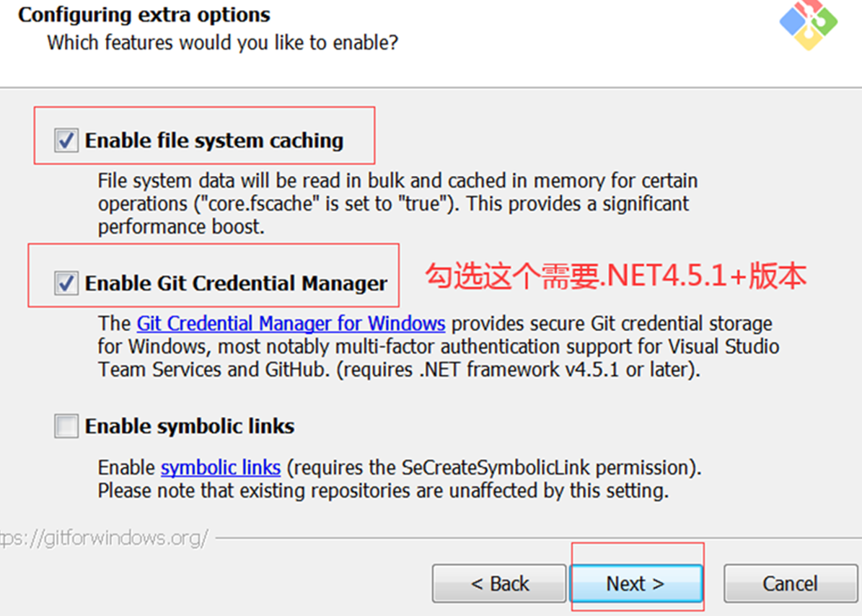Click the yellow diamond of the Git logo
The height and width of the screenshot is (616, 862).
click(x=809, y=38)
